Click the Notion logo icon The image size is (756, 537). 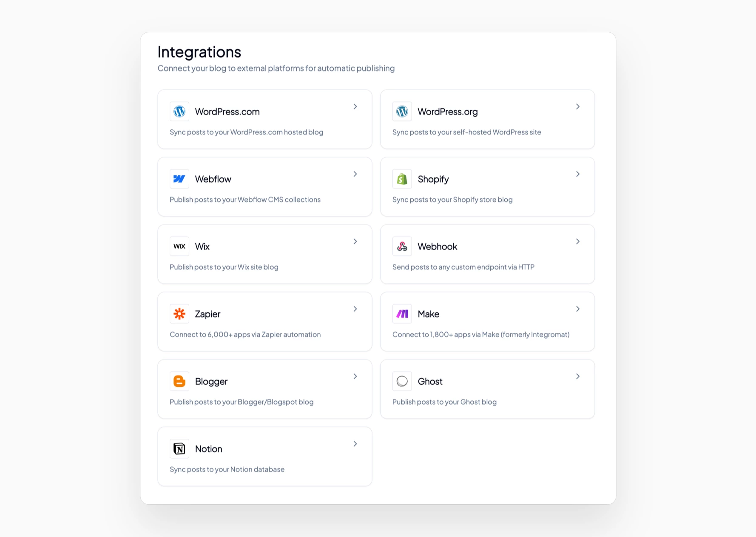pos(179,449)
